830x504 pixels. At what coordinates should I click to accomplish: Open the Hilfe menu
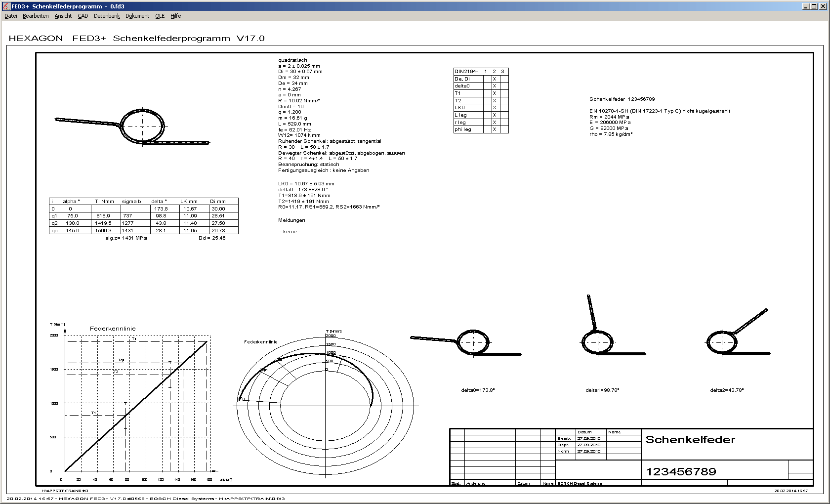click(x=176, y=16)
